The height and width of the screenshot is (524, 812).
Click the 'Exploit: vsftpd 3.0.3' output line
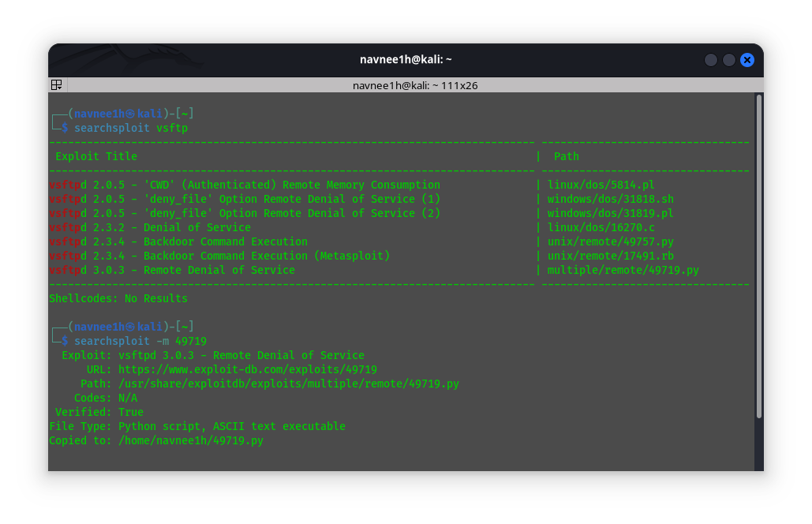[213, 355]
